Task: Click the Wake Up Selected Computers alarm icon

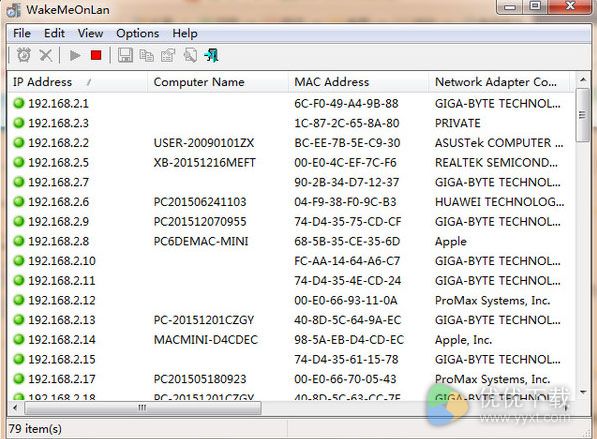Action: (x=24, y=56)
